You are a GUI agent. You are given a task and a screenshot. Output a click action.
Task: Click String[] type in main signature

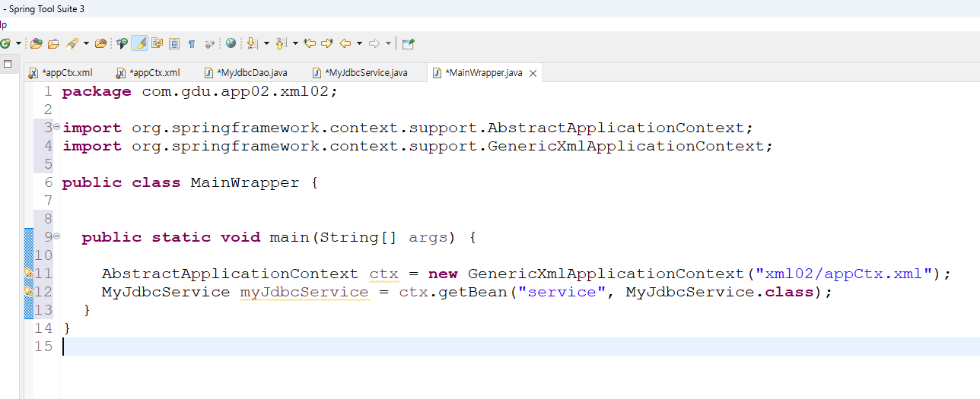pos(358,237)
